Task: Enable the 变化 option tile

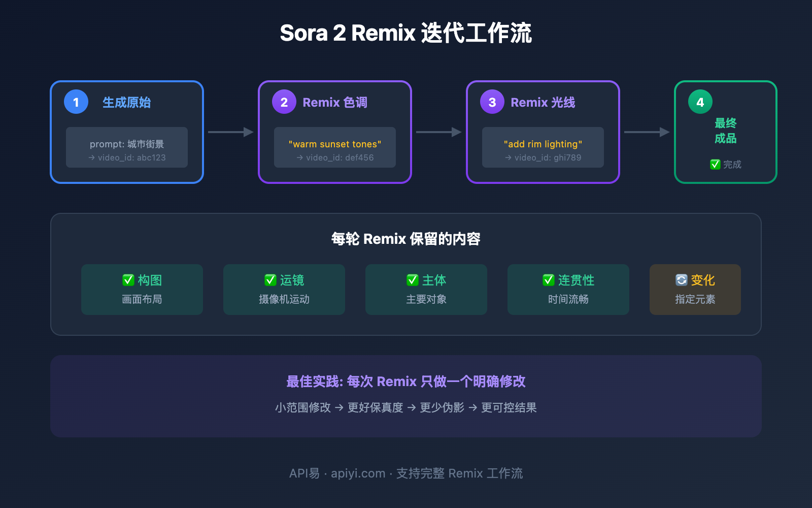Action: pyautogui.click(x=695, y=290)
